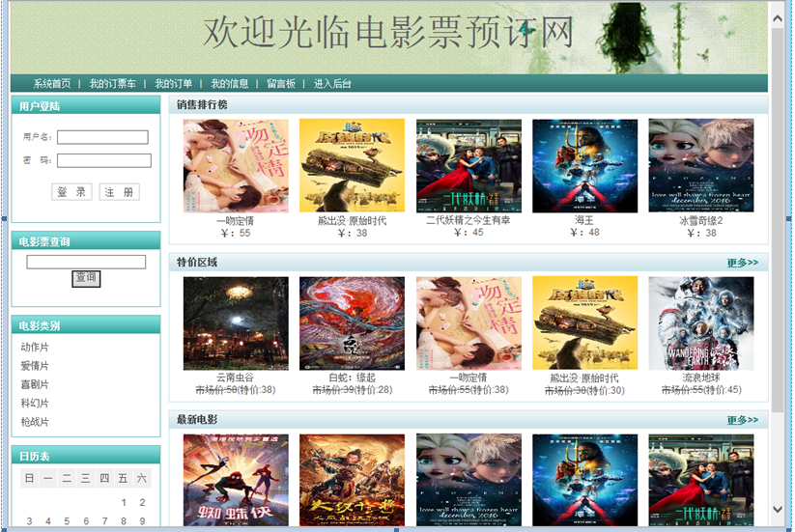Click 一吻定情 title text in 销售排行榜
Viewport: 795px width, 532px height.
(236, 221)
